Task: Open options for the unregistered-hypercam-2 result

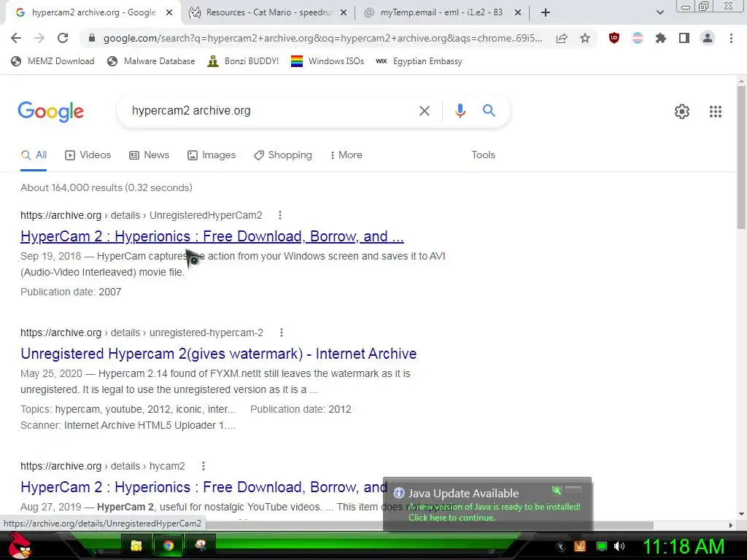Action: click(282, 332)
